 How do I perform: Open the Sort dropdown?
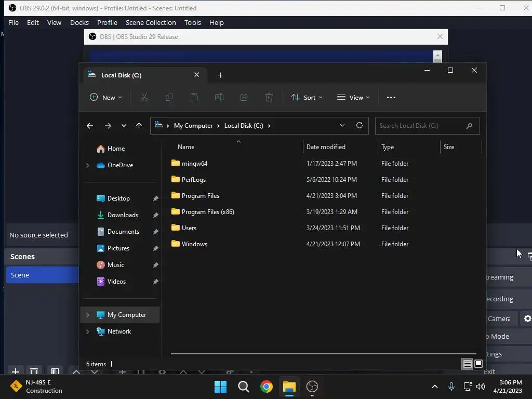tap(307, 97)
